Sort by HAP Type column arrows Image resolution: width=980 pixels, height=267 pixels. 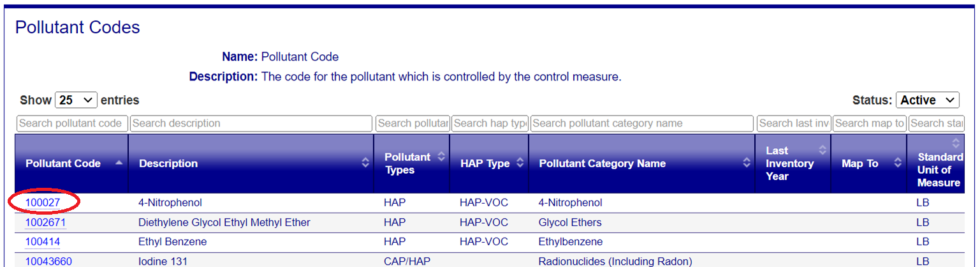click(520, 164)
